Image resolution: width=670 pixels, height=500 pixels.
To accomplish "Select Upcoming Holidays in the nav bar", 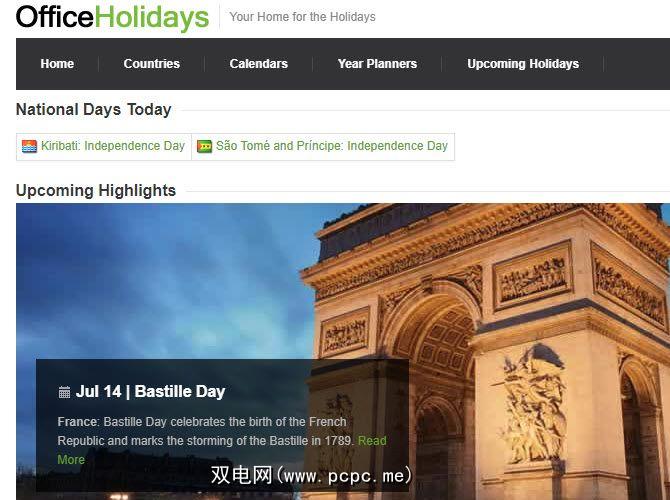I will click(523, 64).
